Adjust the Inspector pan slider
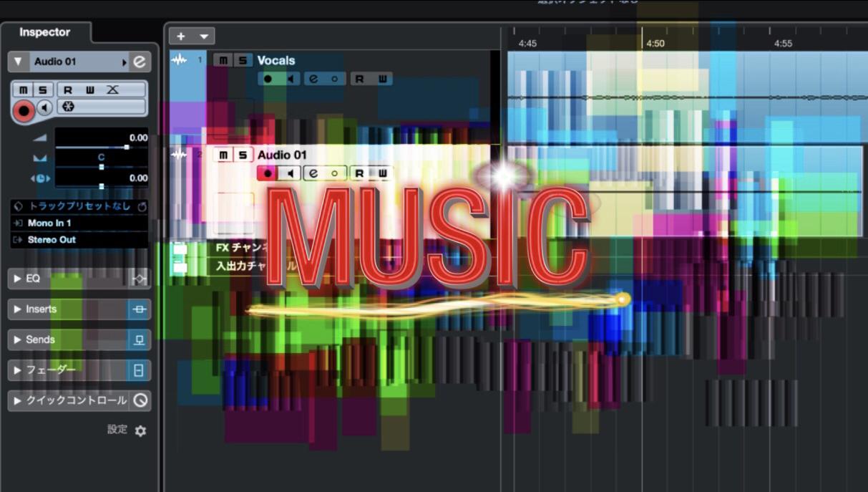868x492 pixels. tap(102, 166)
